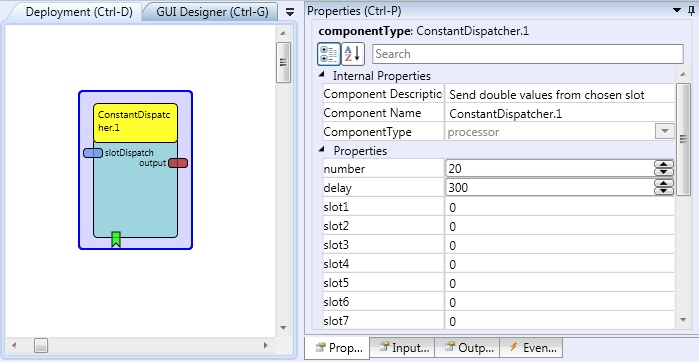
Task: Click the canvas scroll down arrow
Action: (x=283, y=328)
